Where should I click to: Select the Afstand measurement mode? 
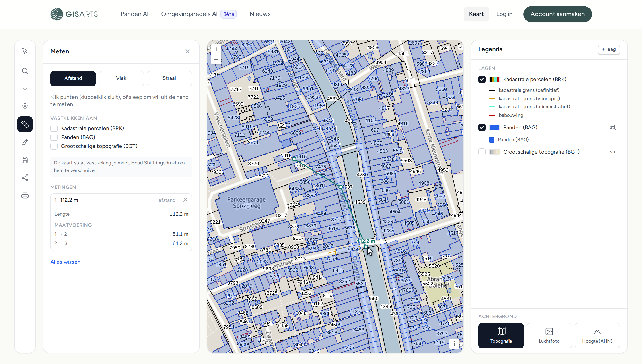pos(73,78)
